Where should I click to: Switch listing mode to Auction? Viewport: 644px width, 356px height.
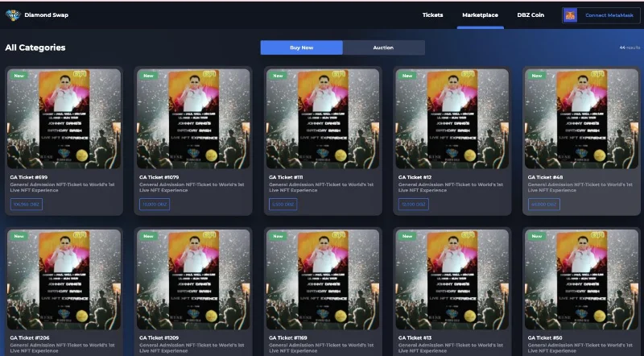click(383, 48)
